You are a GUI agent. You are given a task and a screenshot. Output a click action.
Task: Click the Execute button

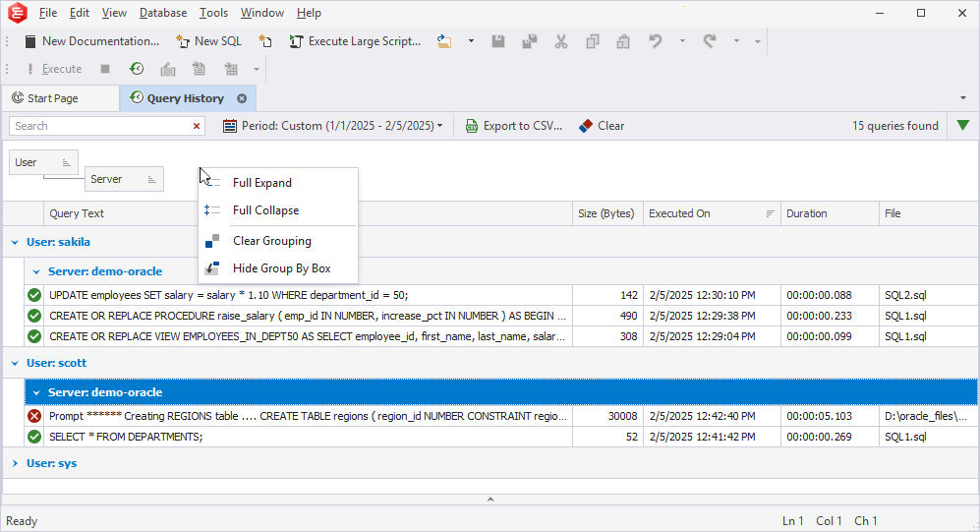pos(54,69)
